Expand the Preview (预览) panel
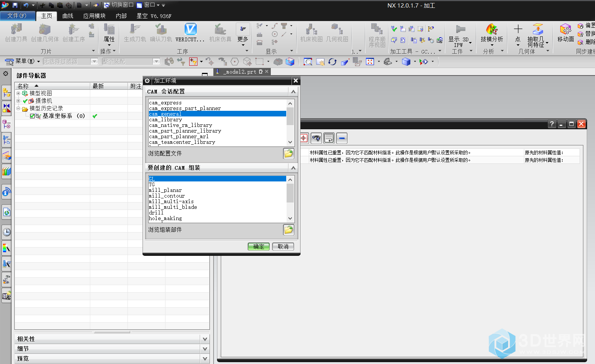Image resolution: width=595 pixels, height=364 pixels. pos(205,358)
